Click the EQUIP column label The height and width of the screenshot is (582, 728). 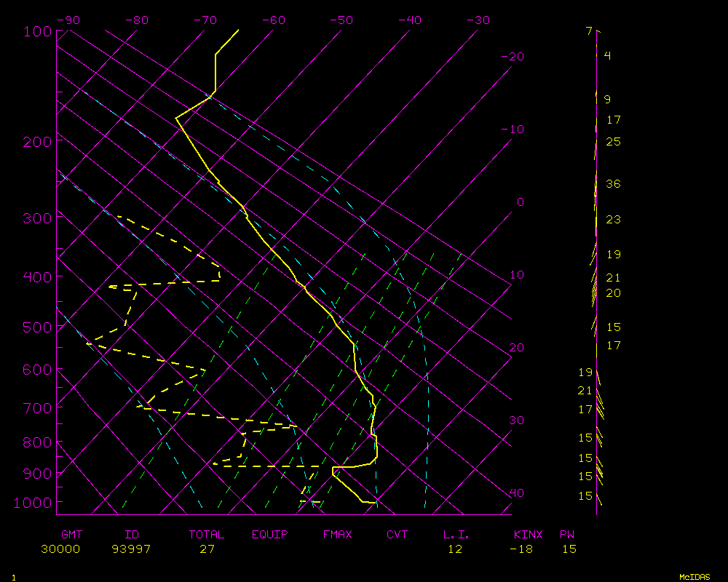pyautogui.click(x=270, y=535)
